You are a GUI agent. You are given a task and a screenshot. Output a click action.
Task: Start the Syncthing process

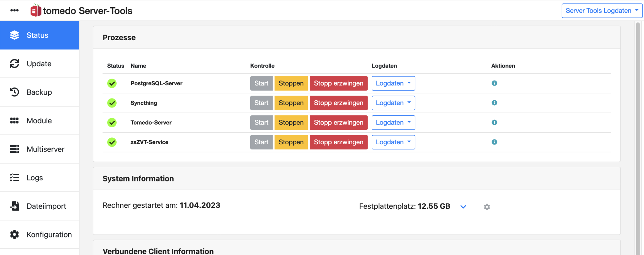pyautogui.click(x=261, y=103)
